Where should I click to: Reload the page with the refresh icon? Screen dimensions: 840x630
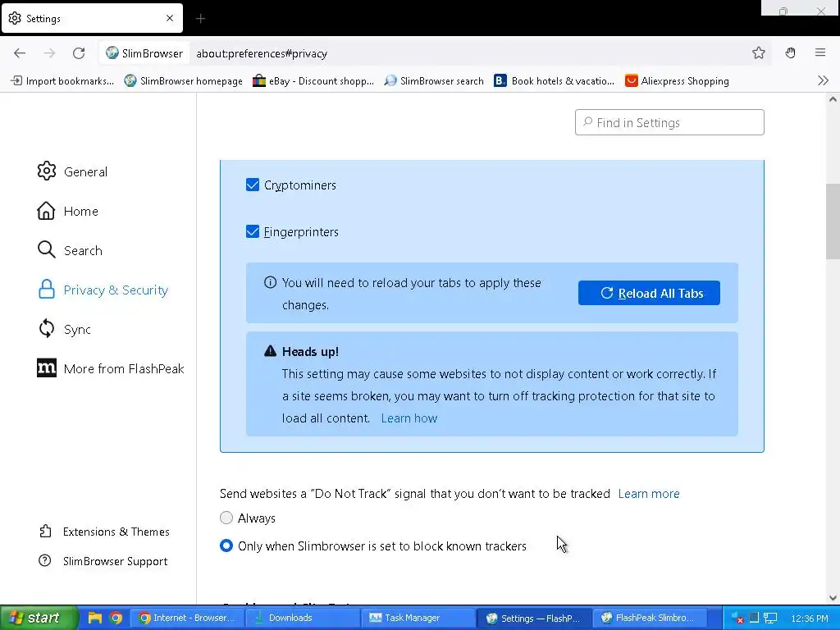pyautogui.click(x=79, y=53)
